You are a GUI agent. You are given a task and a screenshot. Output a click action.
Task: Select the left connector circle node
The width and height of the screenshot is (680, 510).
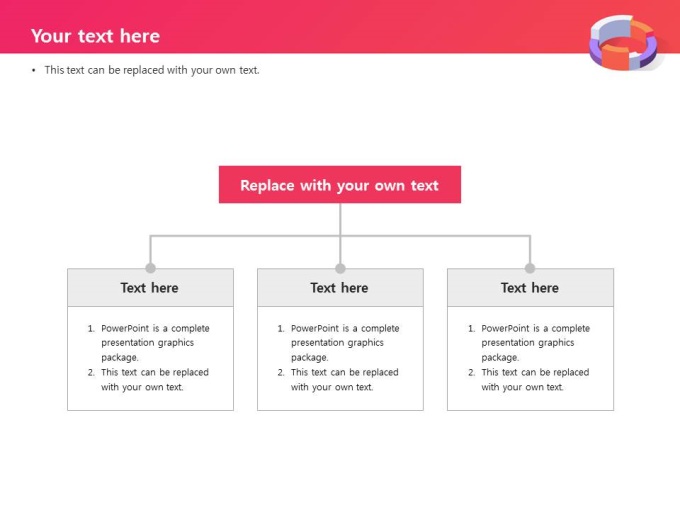(x=150, y=268)
